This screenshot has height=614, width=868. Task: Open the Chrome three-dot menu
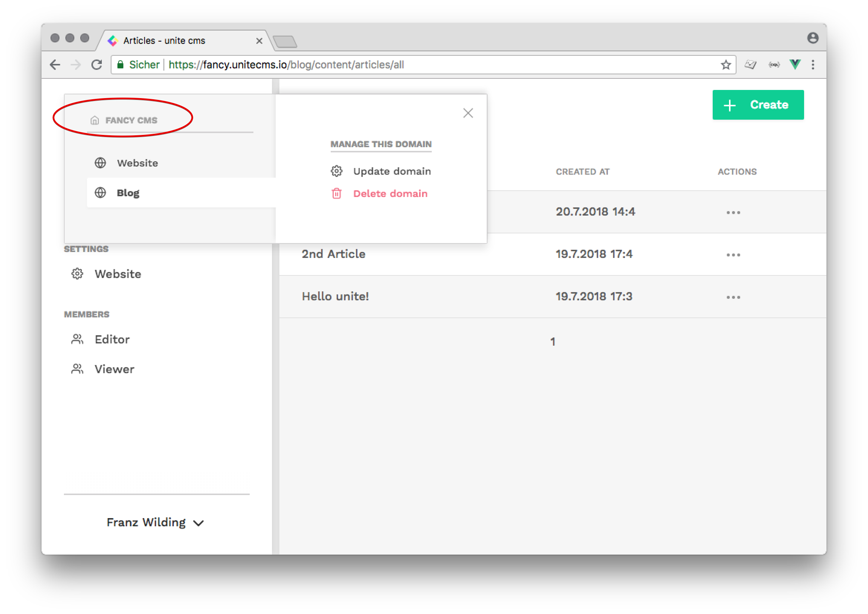812,65
